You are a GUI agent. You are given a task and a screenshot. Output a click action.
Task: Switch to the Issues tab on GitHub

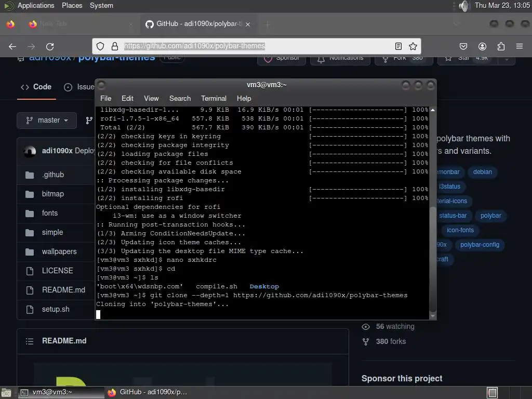[x=79, y=87]
